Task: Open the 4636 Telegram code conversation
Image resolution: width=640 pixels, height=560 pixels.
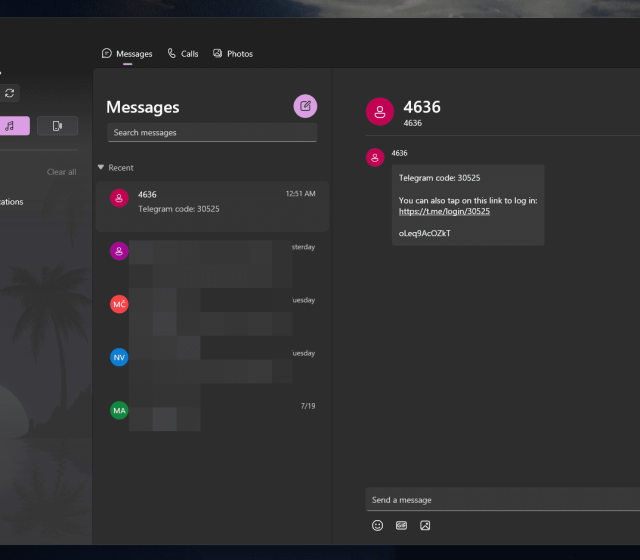Action: pos(212,201)
